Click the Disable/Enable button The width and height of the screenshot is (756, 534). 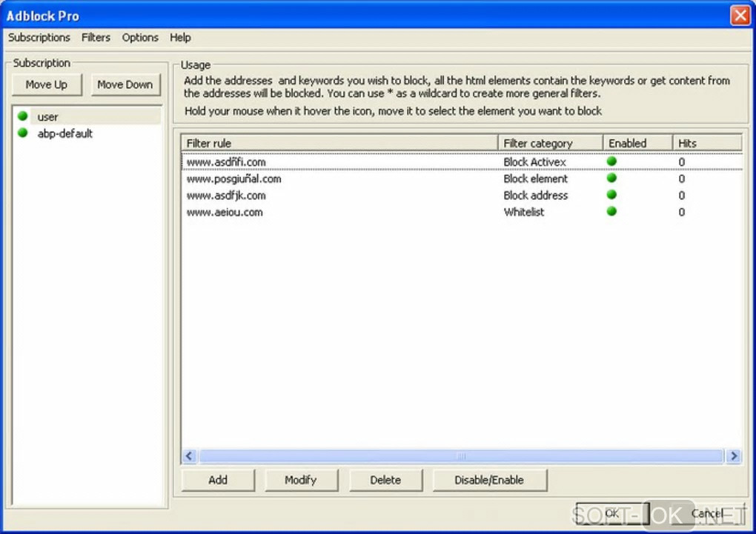pyautogui.click(x=489, y=480)
